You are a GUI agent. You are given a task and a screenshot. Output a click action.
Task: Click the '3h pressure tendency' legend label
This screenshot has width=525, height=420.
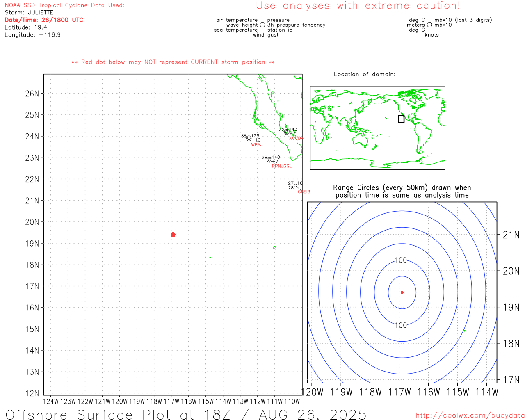point(296,25)
